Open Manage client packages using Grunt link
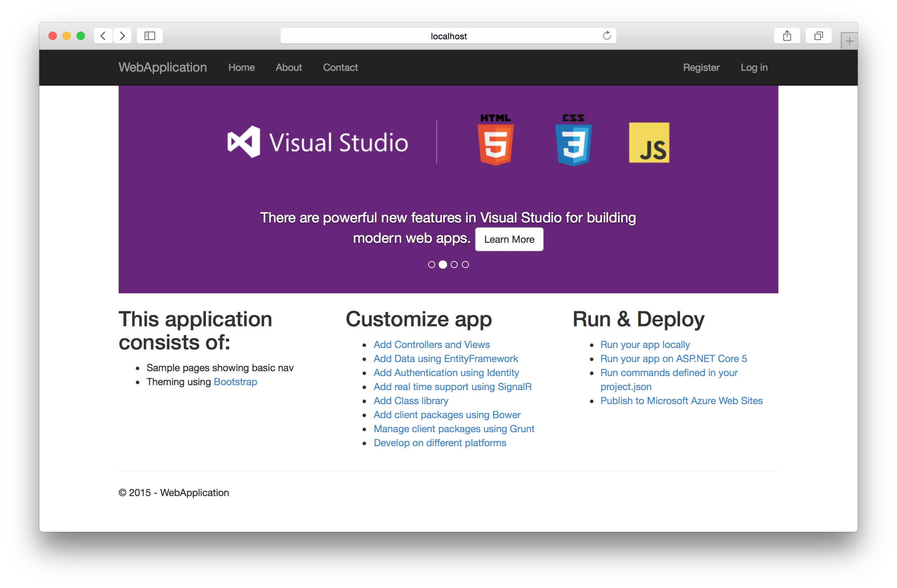897x588 pixels. [x=454, y=428]
